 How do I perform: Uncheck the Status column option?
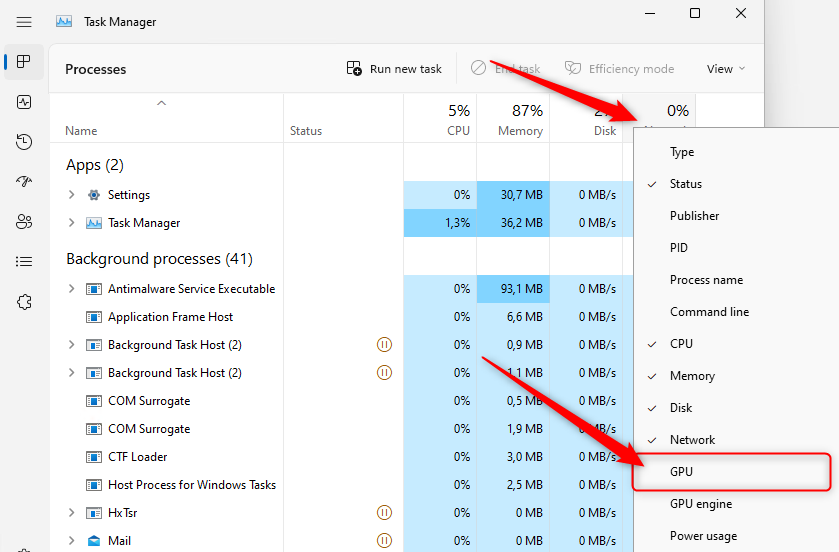click(x=686, y=184)
